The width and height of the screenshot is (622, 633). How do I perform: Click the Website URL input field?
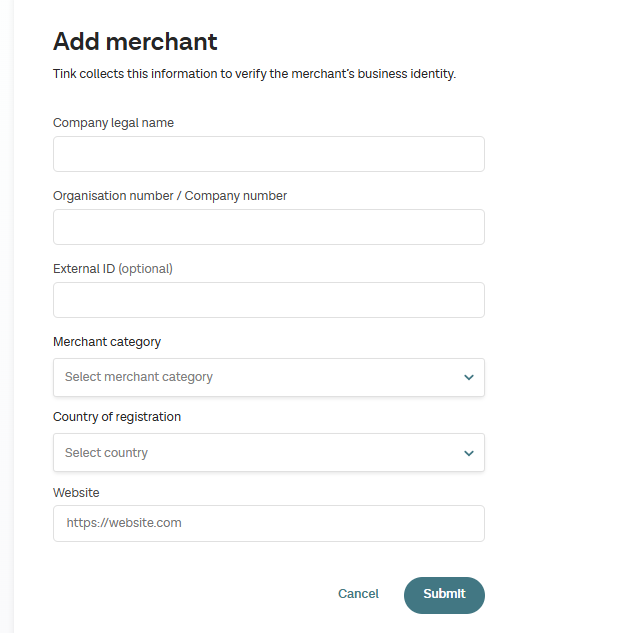pyautogui.click(x=268, y=523)
